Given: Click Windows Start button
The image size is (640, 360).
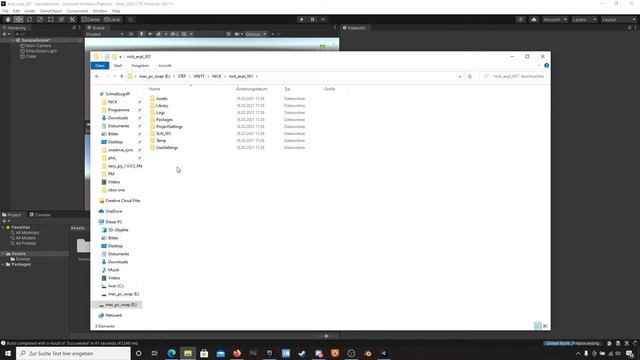Looking at the screenshot, I should pyautogui.click(x=8, y=353).
